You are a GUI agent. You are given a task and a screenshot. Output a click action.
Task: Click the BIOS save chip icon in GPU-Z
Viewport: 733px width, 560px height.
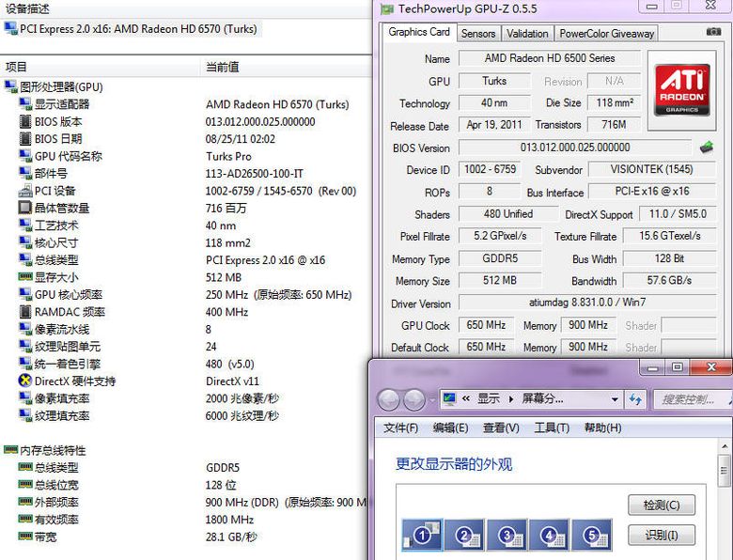point(707,148)
